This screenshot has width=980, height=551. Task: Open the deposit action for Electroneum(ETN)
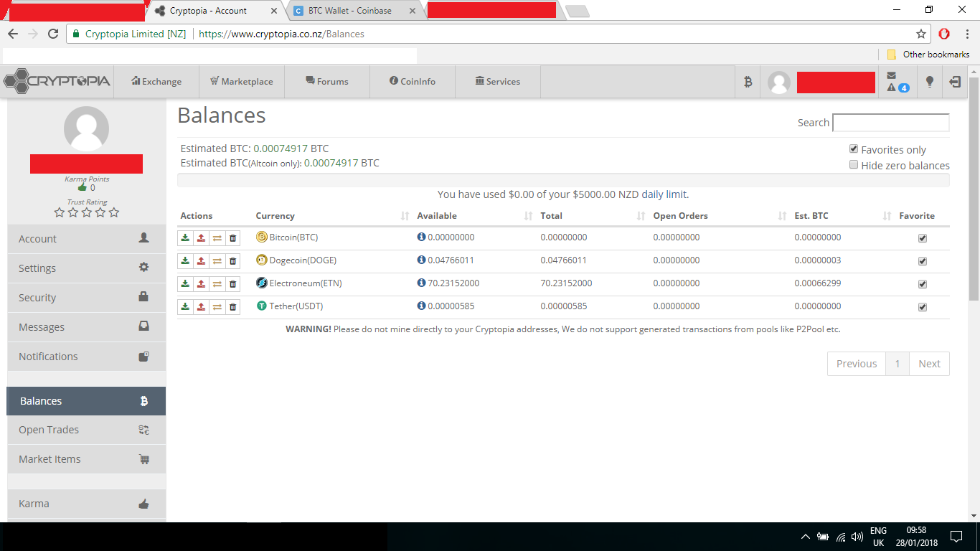coord(185,283)
